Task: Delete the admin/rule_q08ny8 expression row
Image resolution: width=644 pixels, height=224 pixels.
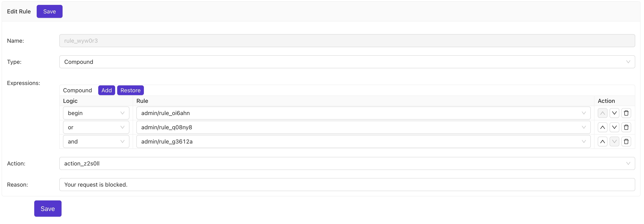Action: (626, 127)
